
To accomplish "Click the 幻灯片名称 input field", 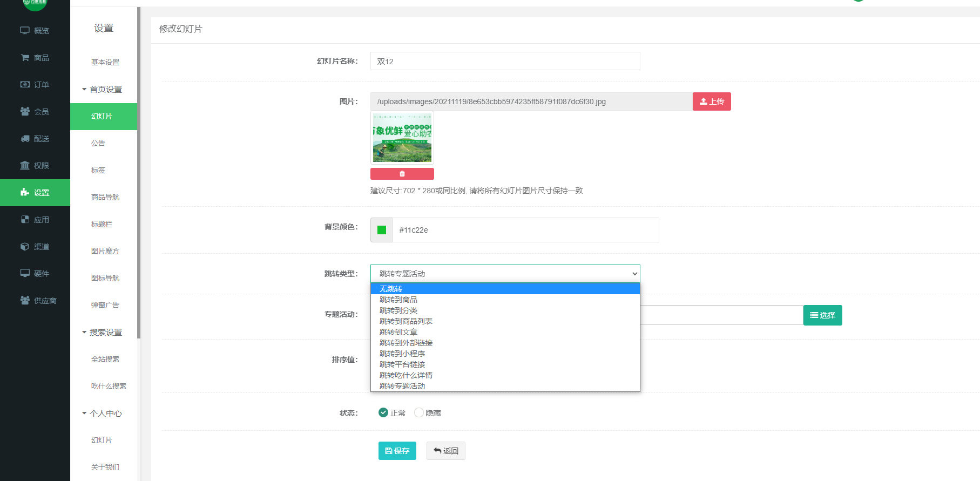I will pos(505,61).
